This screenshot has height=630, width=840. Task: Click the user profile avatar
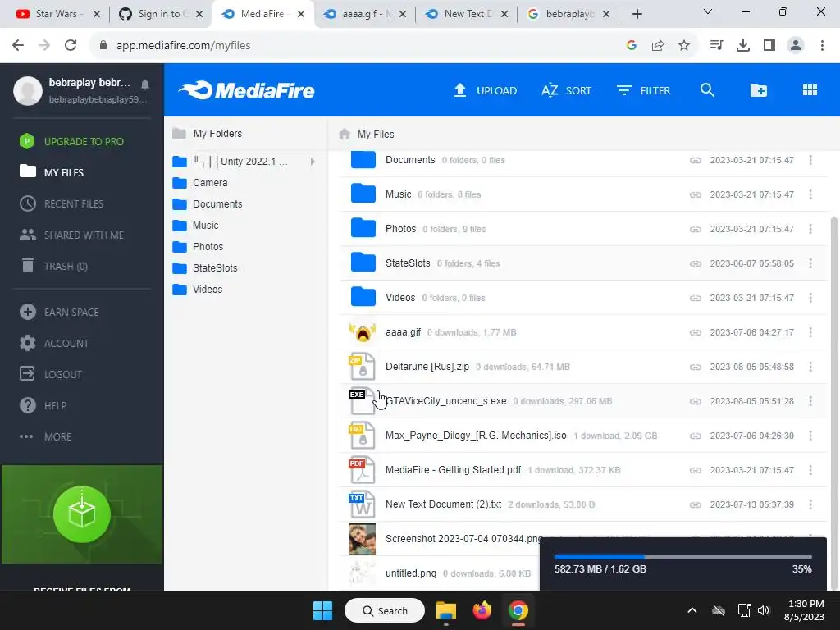point(28,90)
